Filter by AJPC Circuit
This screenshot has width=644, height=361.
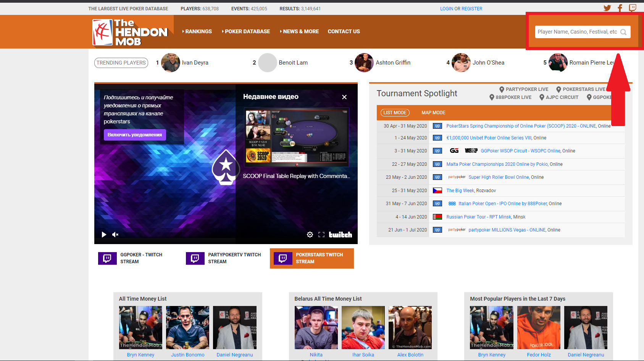tap(559, 97)
